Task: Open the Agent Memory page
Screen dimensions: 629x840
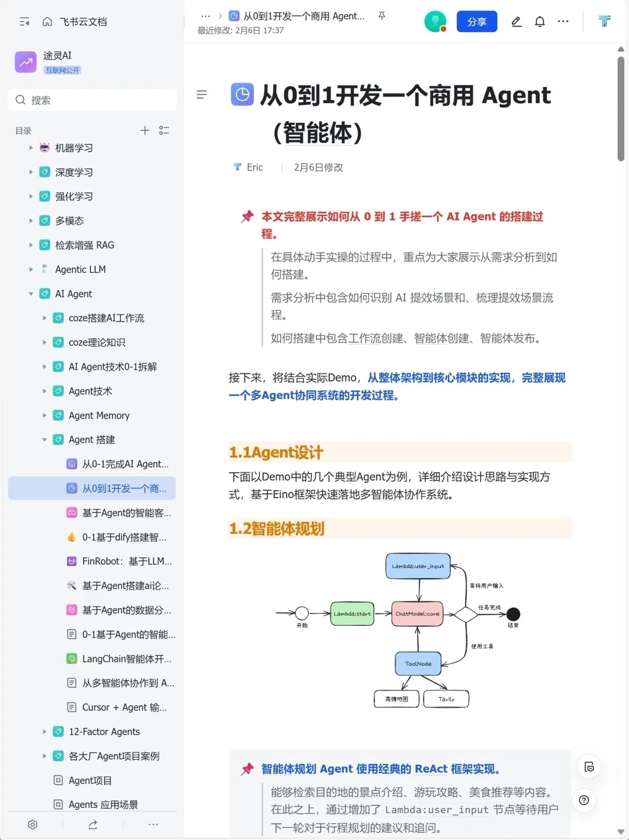Action: [99, 416]
